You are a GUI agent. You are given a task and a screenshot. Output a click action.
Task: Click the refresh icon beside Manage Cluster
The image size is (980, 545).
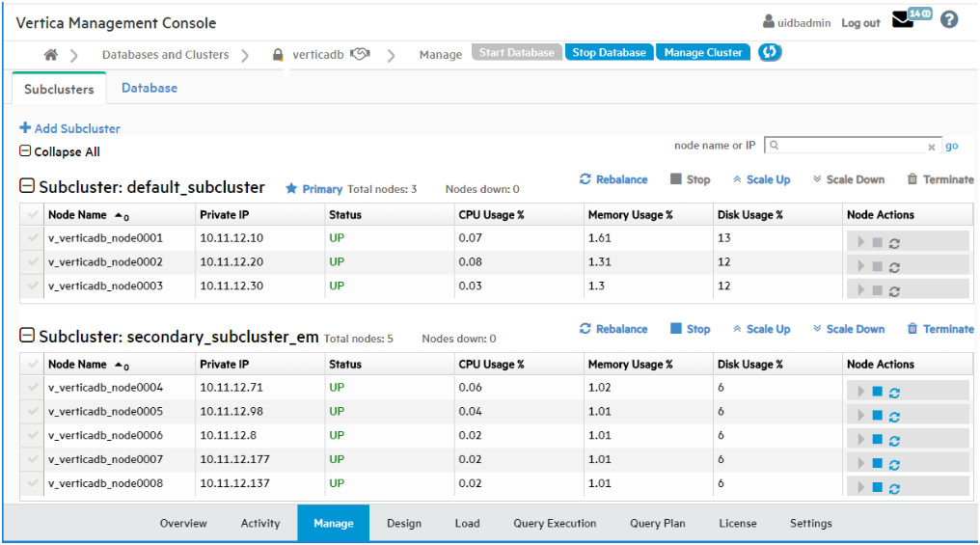[770, 53]
